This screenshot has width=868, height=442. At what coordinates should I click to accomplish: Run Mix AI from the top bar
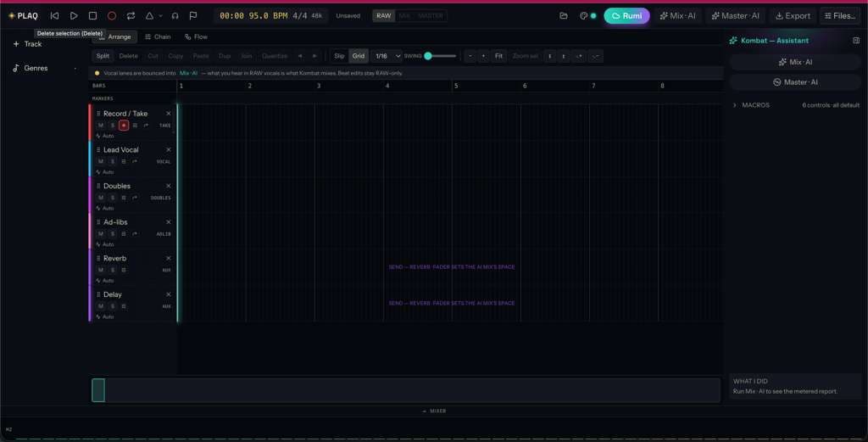tap(677, 16)
